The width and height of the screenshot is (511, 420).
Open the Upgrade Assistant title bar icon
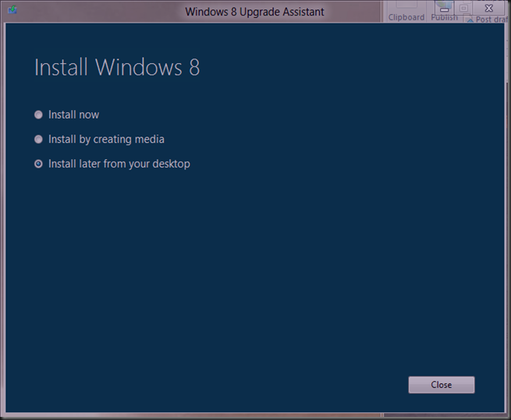coord(12,10)
